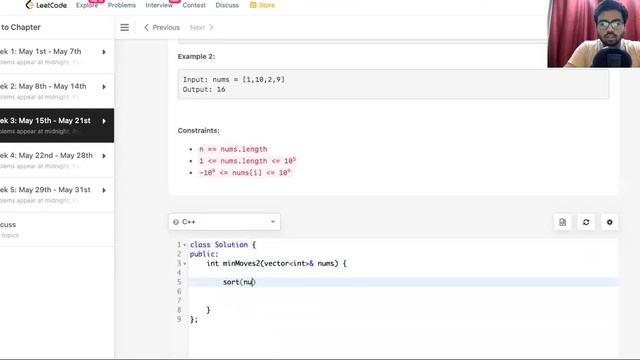Click the 'public:' code line
640x360 pixels.
[x=204, y=254]
